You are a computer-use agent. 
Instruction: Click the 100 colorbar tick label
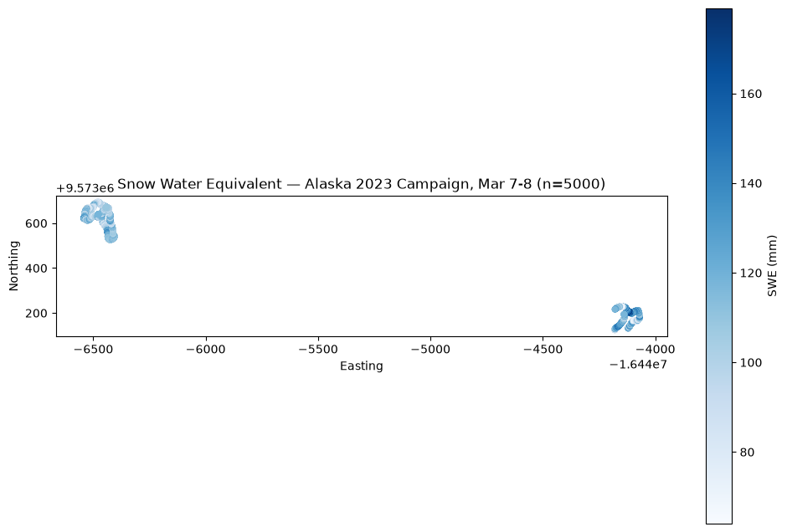[751, 362]
